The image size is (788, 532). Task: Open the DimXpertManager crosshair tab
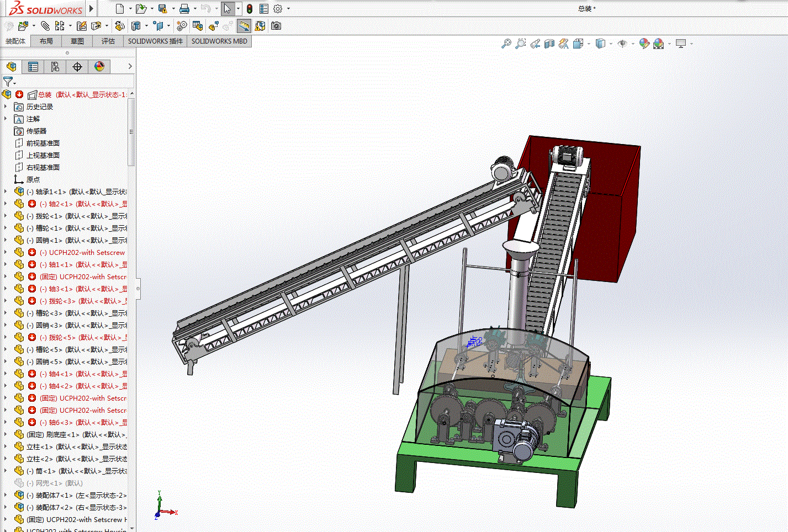(77, 67)
